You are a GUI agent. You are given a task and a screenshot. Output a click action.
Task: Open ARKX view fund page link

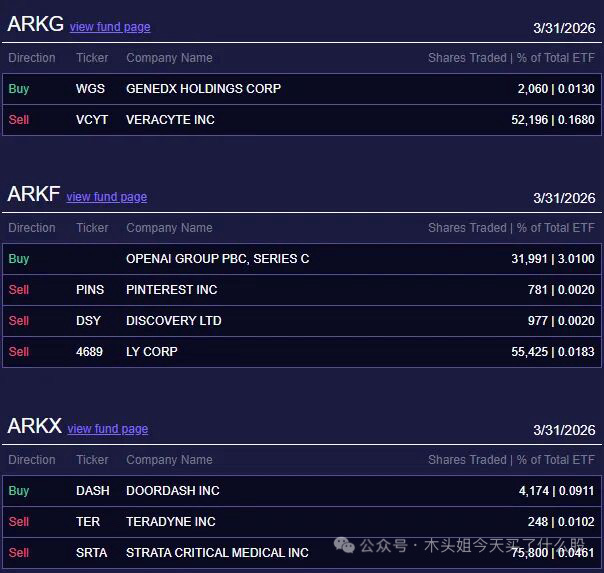(108, 429)
